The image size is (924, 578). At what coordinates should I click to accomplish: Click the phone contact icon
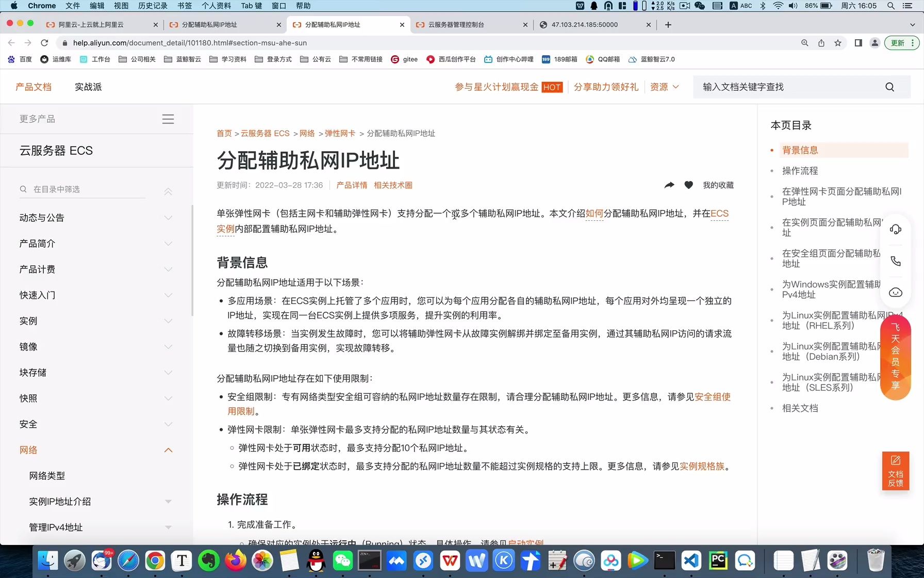(896, 261)
